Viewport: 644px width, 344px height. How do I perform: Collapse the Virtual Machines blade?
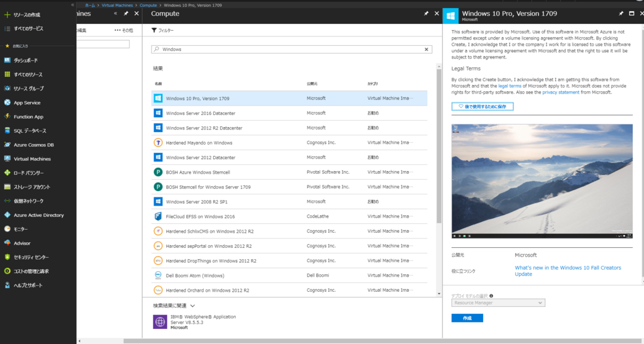tap(116, 14)
